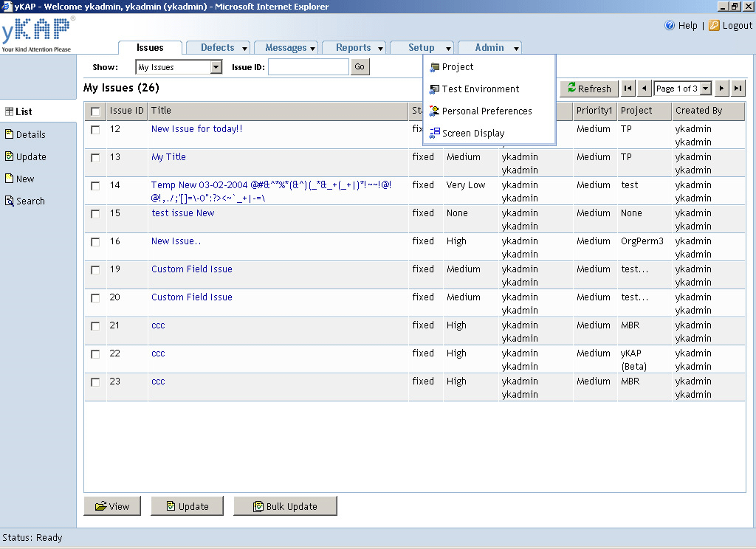This screenshot has height=549, width=756.
Task: Click the yKAP logo
Action: point(38,34)
